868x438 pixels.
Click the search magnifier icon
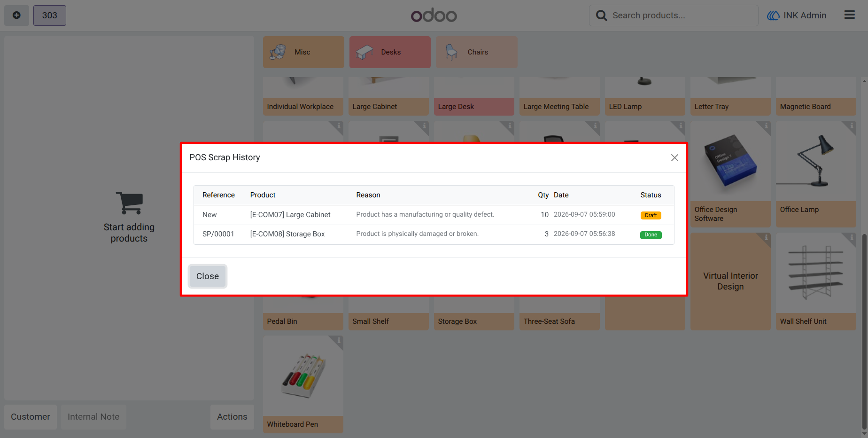(x=601, y=16)
